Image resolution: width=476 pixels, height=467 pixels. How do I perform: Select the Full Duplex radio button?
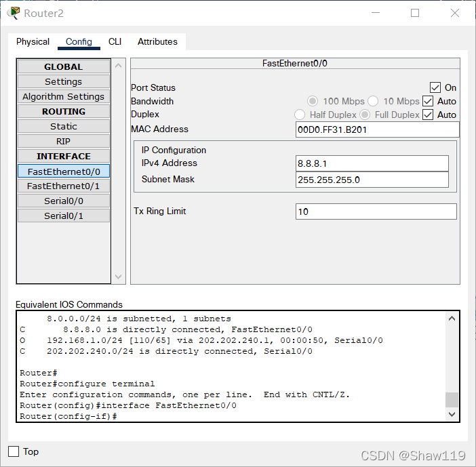[365, 115]
